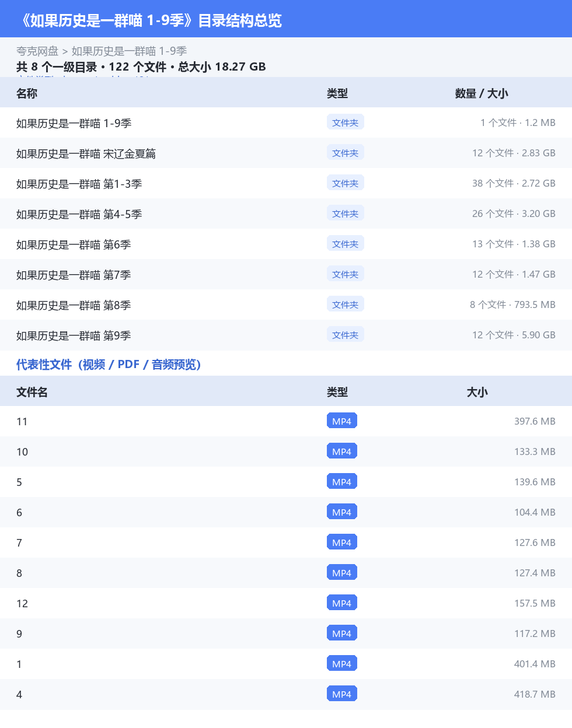The height and width of the screenshot is (728, 572).
Task: Open folder 如果历史是一群喵 第6季
Action: click(x=74, y=244)
